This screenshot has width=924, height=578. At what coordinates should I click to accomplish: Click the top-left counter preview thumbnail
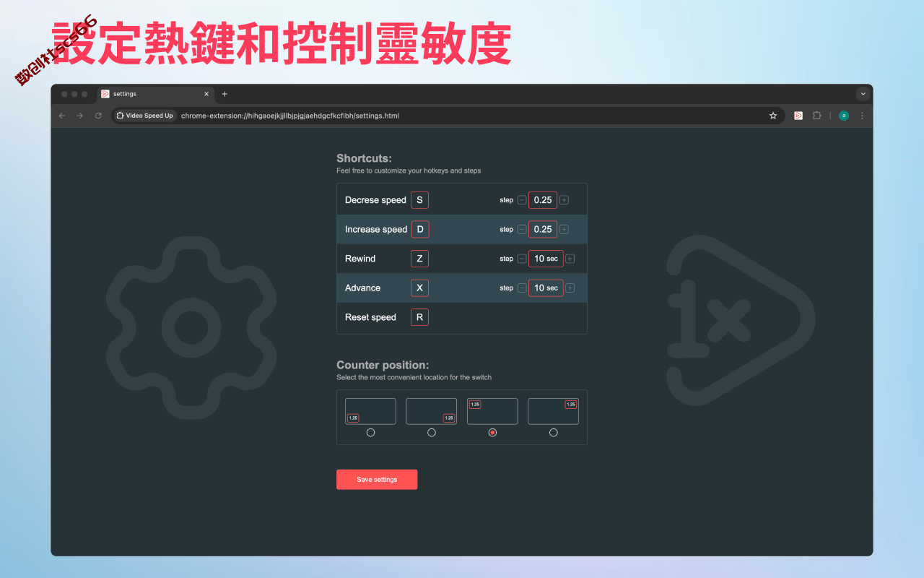tap(492, 411)
